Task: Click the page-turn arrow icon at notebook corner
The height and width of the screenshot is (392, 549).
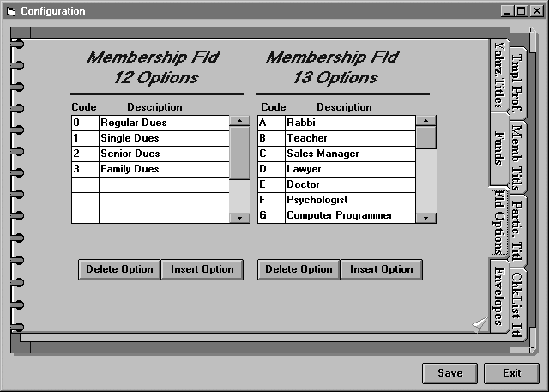Action: (x=479, y=323)
